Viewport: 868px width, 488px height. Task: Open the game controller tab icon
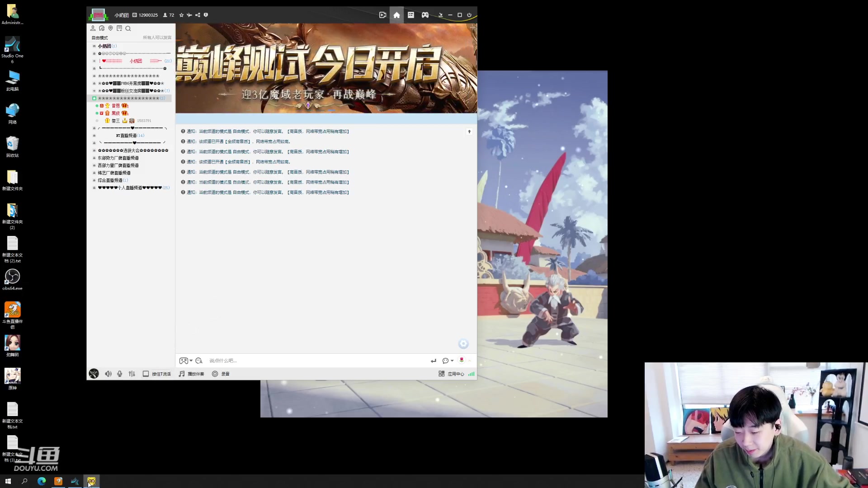[x=425, y=15]
